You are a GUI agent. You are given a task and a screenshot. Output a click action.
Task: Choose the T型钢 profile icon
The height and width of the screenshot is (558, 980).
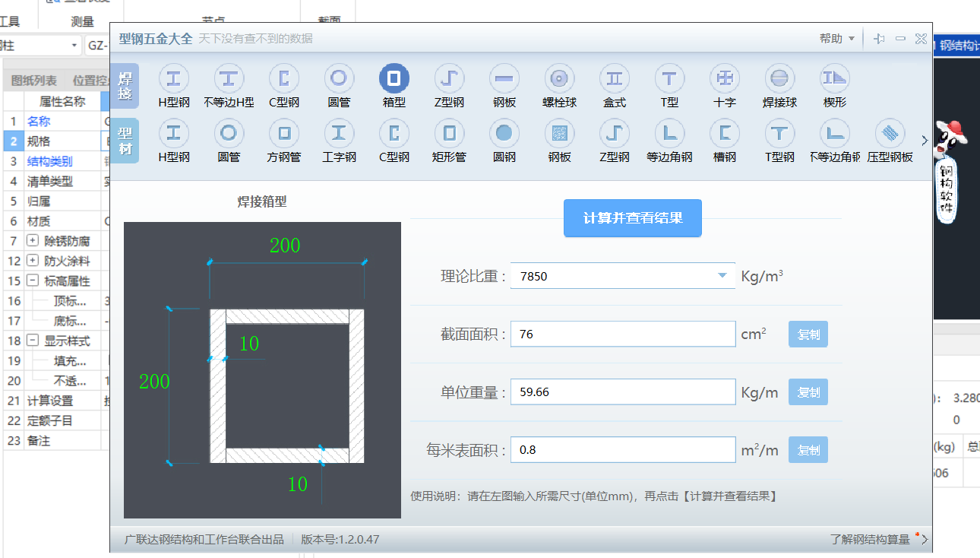[779, 133]
